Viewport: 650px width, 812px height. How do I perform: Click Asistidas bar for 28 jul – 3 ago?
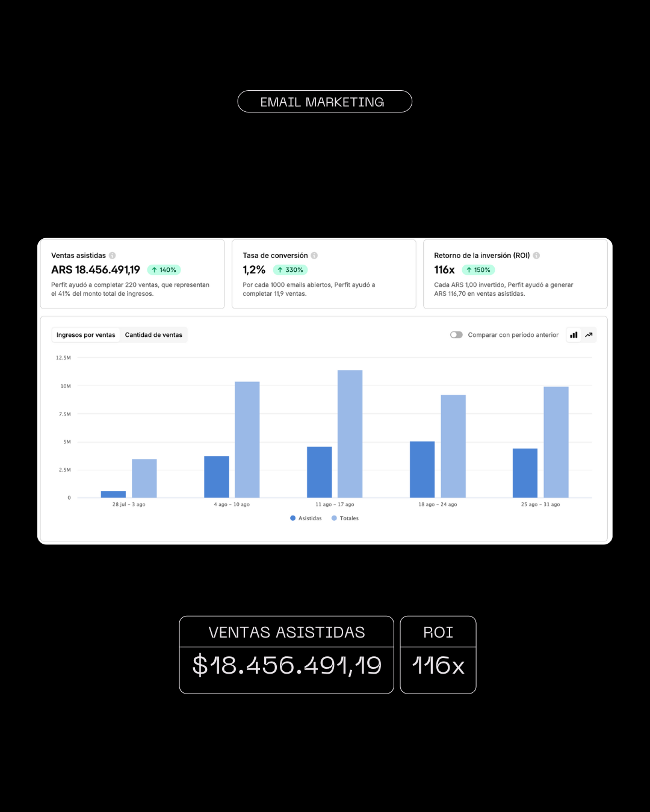(113, 494)
